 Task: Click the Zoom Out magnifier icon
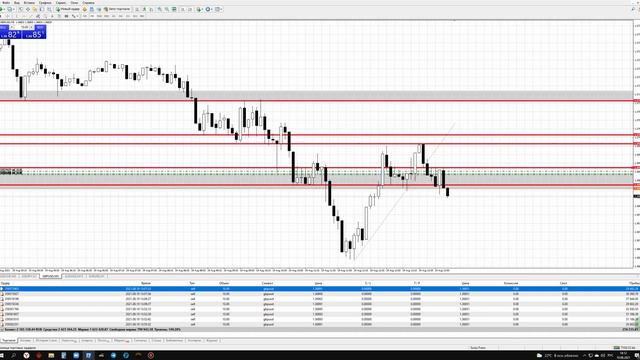coord(167,9)
